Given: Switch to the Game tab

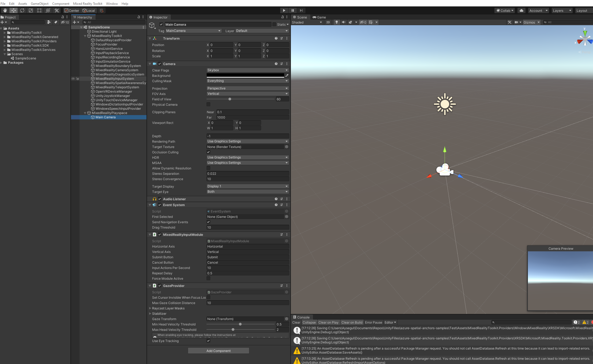Looking at the screenshot, I should tap(319, 17).
